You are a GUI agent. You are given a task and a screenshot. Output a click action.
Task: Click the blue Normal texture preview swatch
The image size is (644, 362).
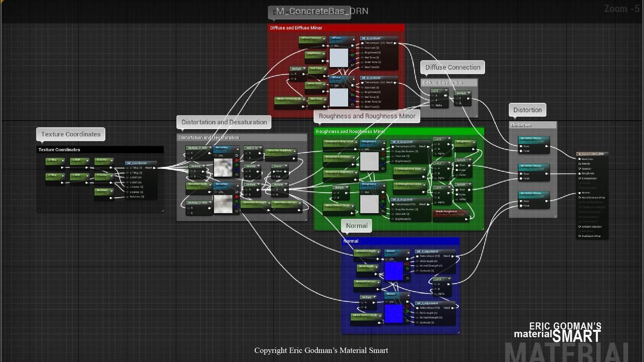(394, 271)
